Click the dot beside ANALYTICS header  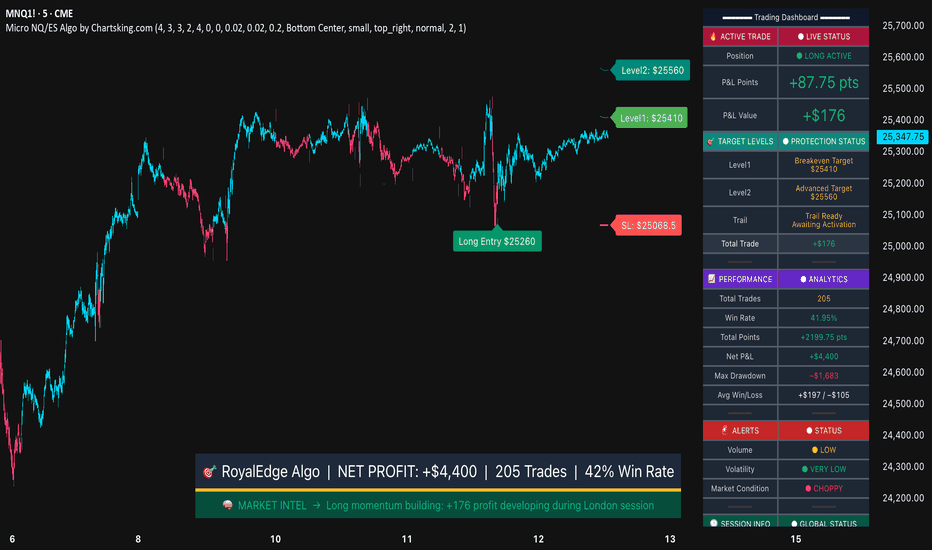[804, 279]
